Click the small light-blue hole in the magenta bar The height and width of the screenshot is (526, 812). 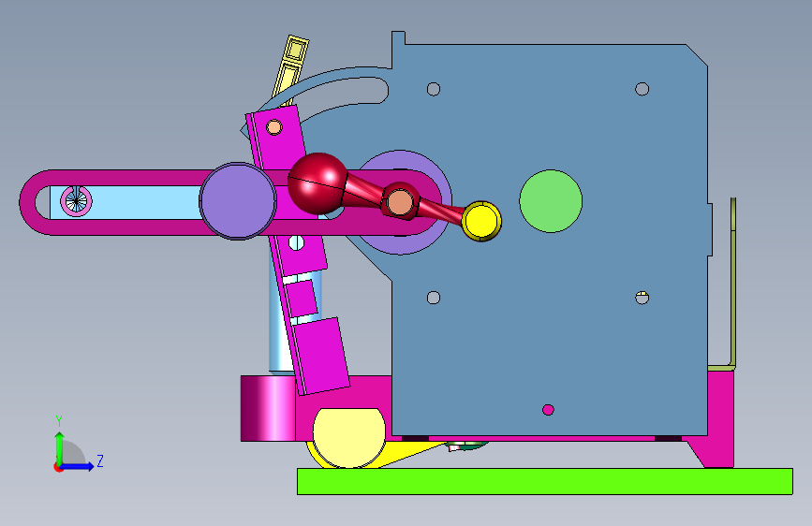(x=296, y=242)
